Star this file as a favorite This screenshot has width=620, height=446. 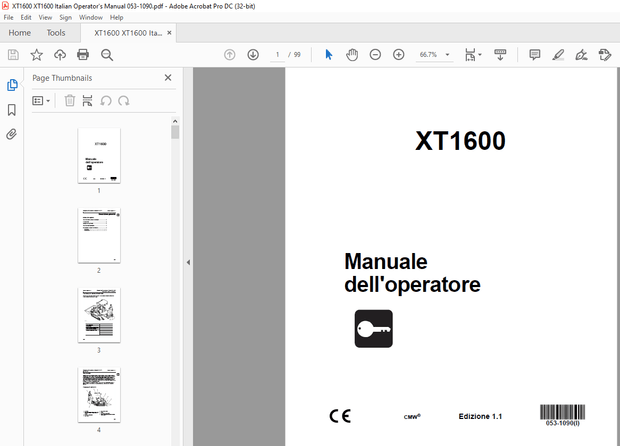click(x=37, y=54)
